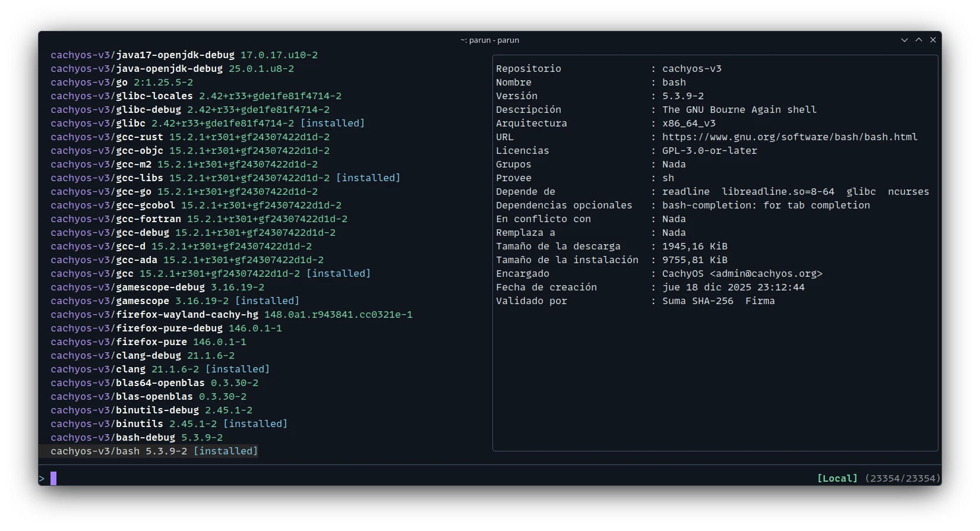Screen dimensions: 980x531
Task: Select the gcc-m2 package row
Action: (184, 165)
